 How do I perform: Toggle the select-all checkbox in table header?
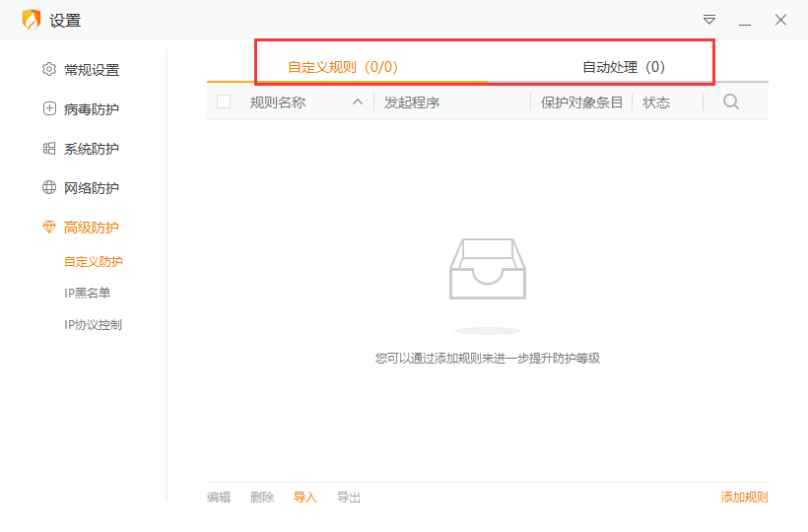[224, 101]
